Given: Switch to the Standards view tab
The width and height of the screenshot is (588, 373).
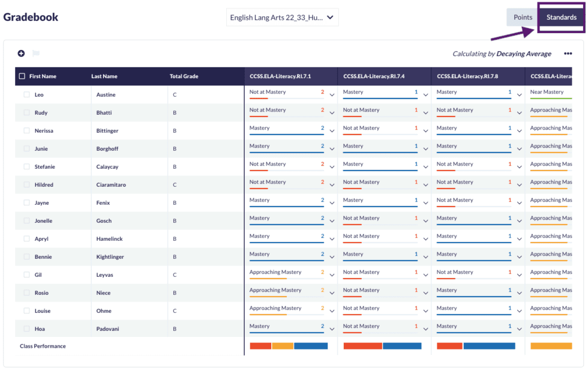Looking at the screenshot, I should (561, 17).
